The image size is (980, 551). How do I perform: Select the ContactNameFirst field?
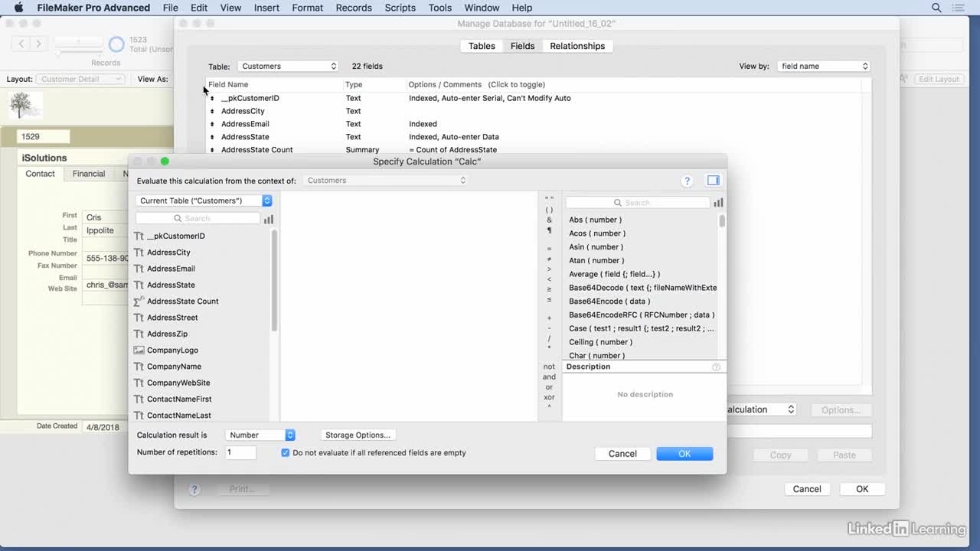point(179,399)
